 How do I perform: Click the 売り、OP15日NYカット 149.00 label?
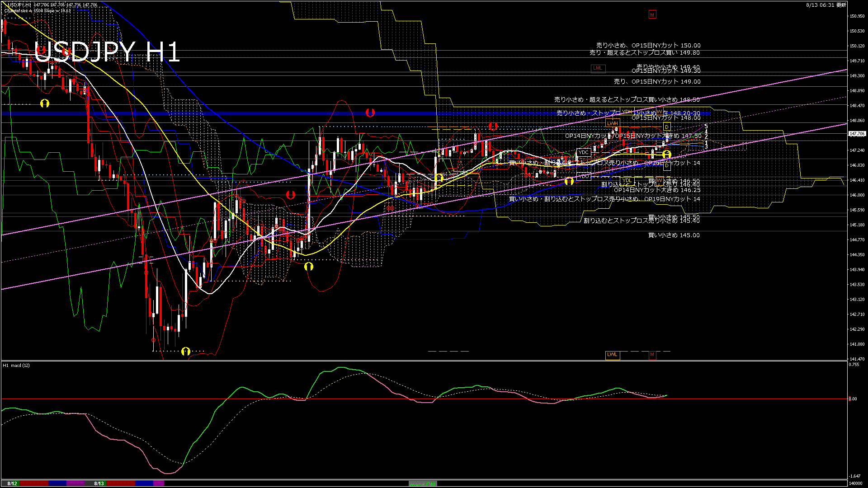click(657, 82)
